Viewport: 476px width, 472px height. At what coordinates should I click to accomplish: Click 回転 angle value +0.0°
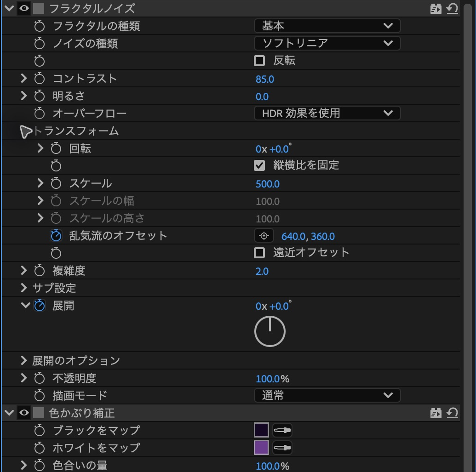point(280,149)
